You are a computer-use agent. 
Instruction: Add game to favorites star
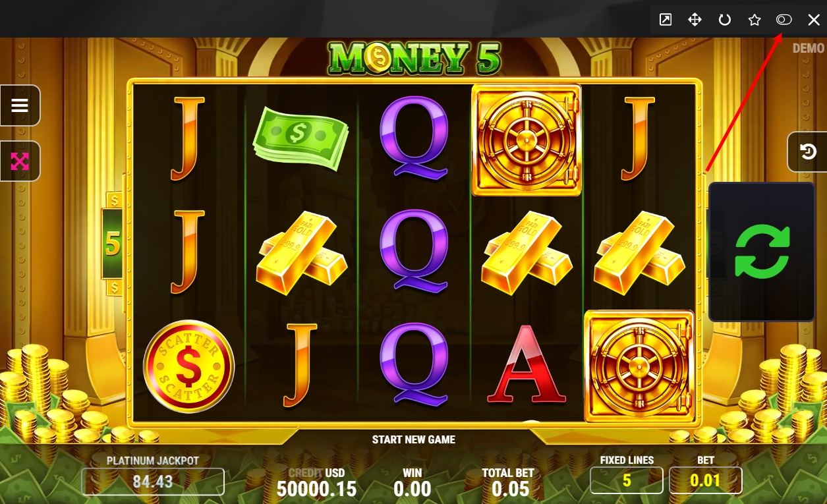click(x=755, y=20)
